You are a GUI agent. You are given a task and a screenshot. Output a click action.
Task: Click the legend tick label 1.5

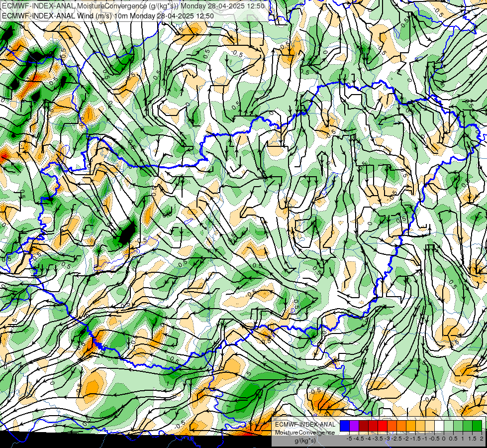472,439
